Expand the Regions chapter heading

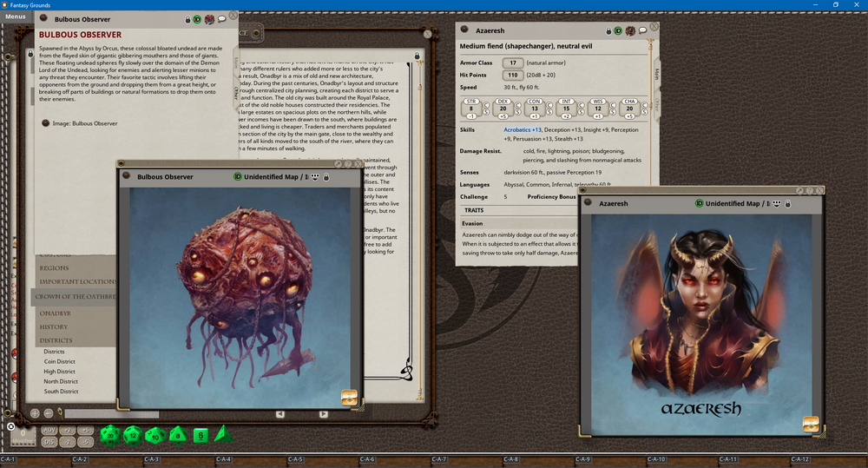coord(55,268)
